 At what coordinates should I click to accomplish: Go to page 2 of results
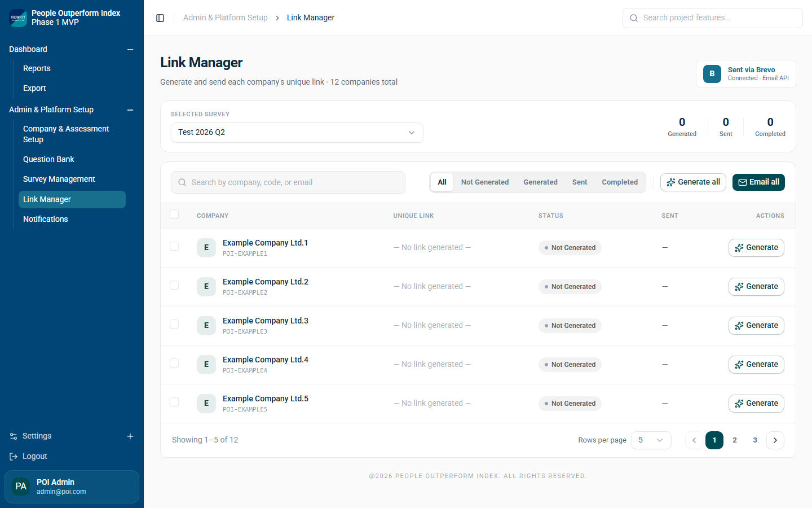click(x=735, y=440)
